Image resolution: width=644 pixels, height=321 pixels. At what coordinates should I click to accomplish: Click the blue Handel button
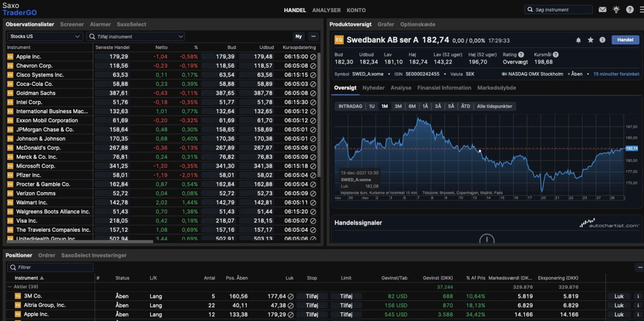(x=625, y=40)
